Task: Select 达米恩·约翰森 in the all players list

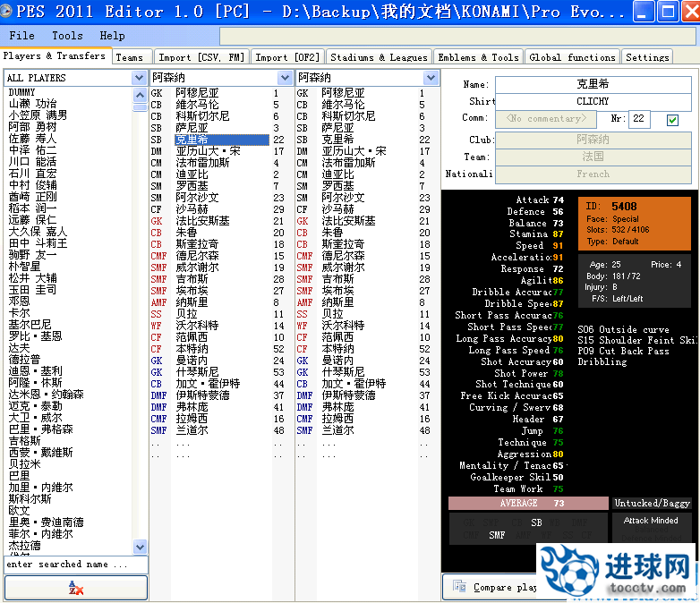Action: 46,395
